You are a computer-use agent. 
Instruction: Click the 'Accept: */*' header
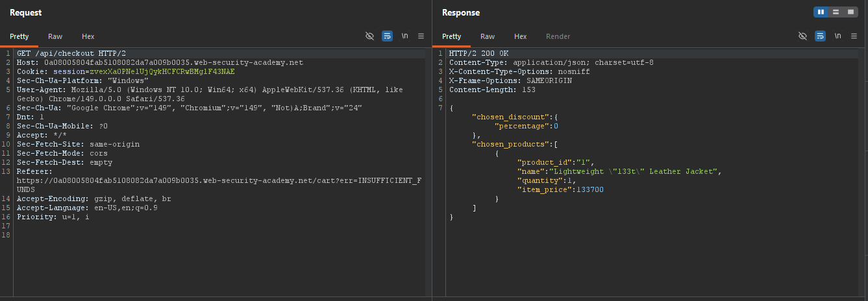point(42,135)
